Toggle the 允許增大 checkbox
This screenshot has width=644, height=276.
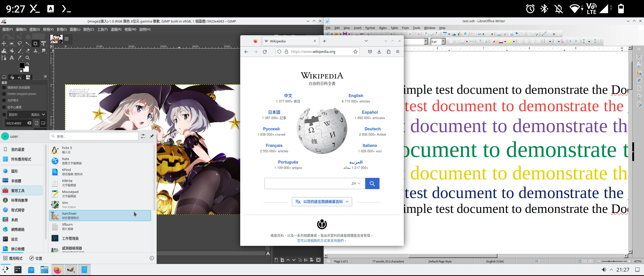[x=4, y=101]
